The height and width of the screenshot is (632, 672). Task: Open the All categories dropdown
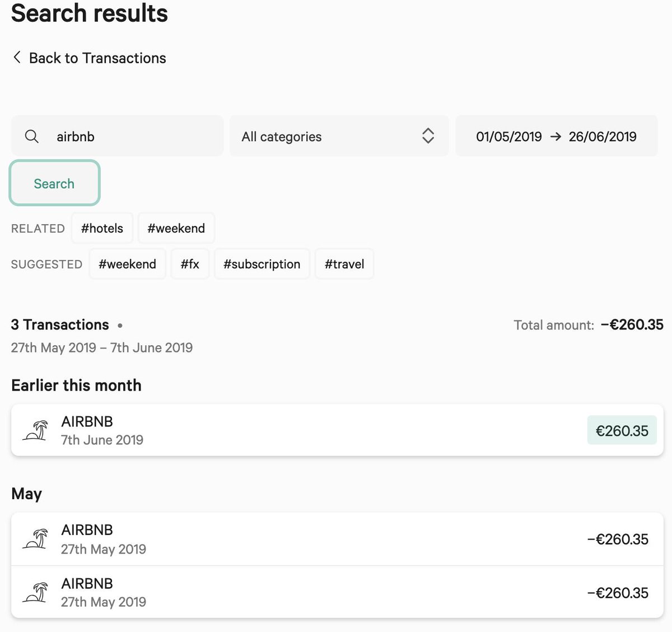tap(339, 136)
